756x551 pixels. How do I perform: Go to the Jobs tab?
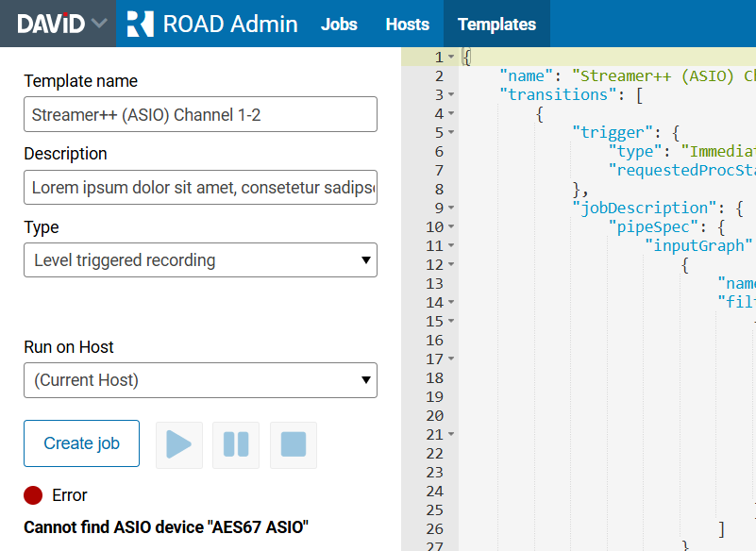[x=339, y=25]
